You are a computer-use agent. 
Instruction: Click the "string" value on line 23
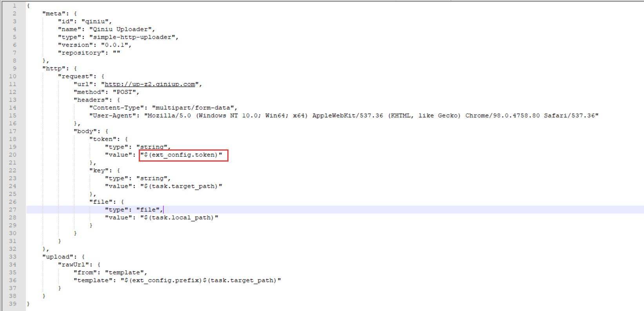point(152,178)
